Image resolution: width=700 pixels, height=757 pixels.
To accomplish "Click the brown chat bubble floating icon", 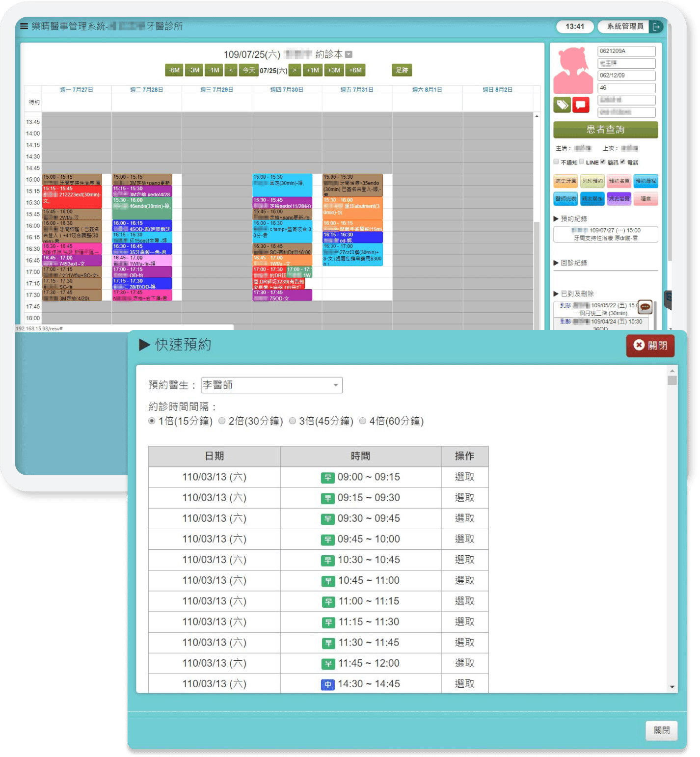I will click(x=645, y=307).
